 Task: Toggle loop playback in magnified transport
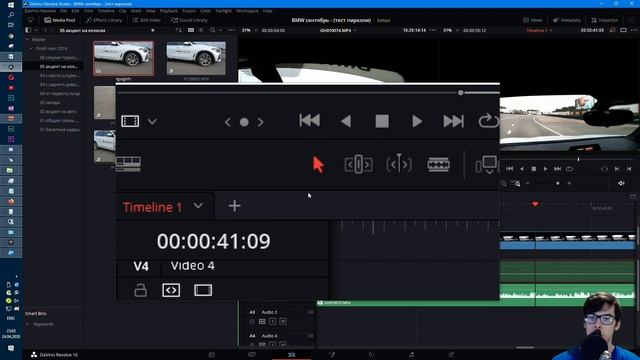tap(488, 121)
